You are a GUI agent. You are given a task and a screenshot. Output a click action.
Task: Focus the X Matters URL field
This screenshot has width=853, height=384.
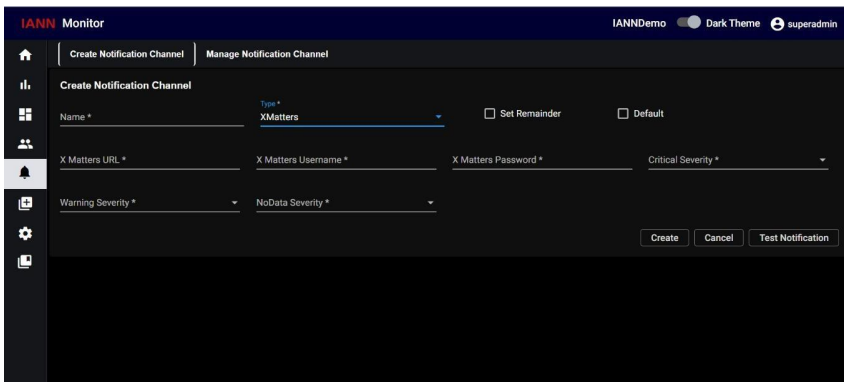(x=150, y=160)
